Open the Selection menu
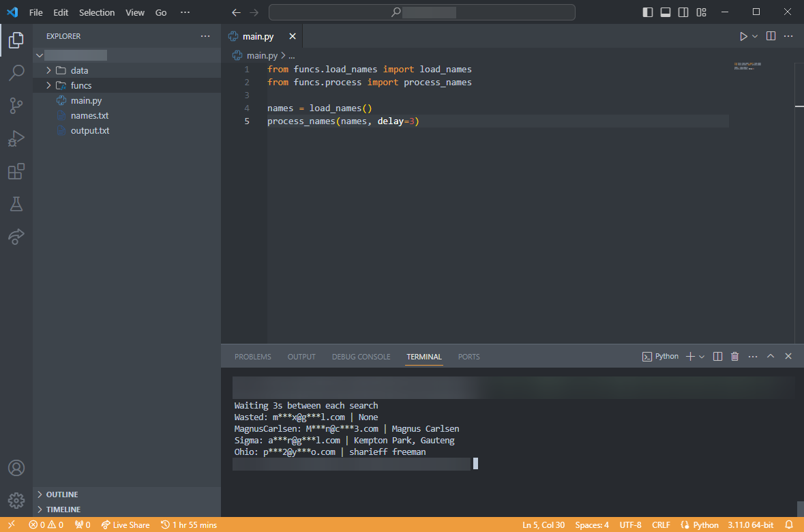Image resolution: width=804 pixels, height=532 pixels. pos(97,12)
